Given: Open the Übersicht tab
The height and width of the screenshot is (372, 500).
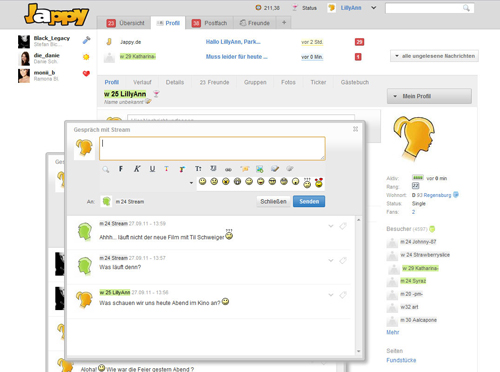Looking at the screenshot, I should [125, 23].
